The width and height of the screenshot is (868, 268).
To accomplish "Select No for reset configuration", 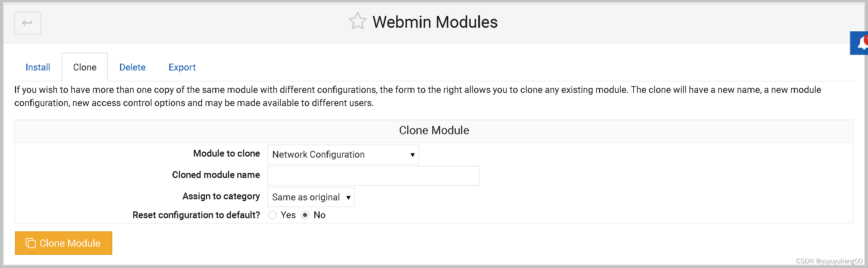I will pyautogui.click(x=305, y=215).
